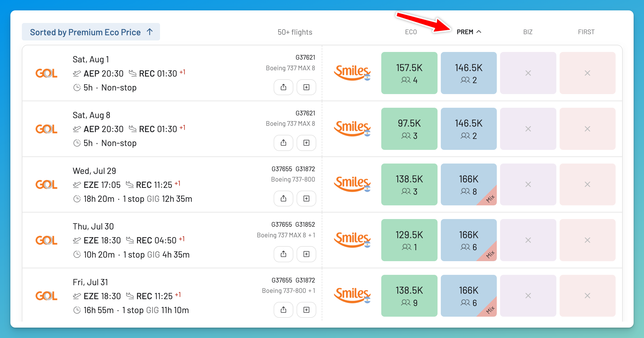Viewport: 644px width, 338px height.
Task: Click share icon for Fri, Jul 31 flight
Action: pyautogui.click(x=283, y=310)
